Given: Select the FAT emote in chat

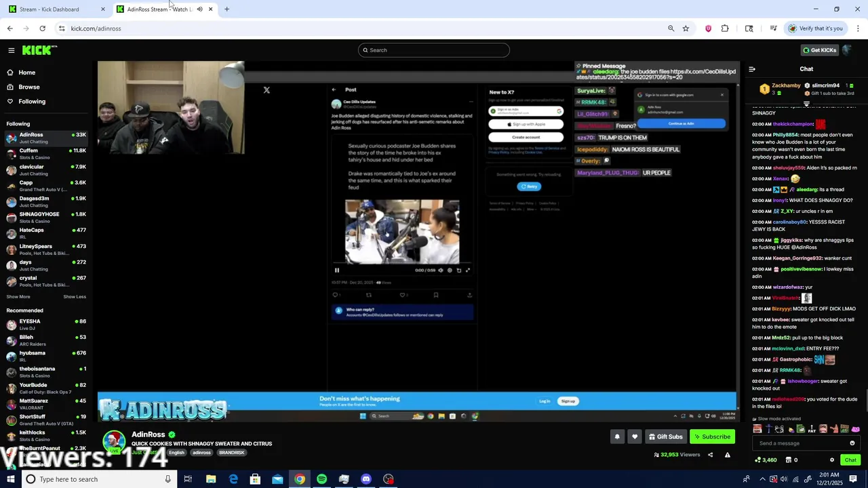Looking at the screenshot, I should coord(812,429).
